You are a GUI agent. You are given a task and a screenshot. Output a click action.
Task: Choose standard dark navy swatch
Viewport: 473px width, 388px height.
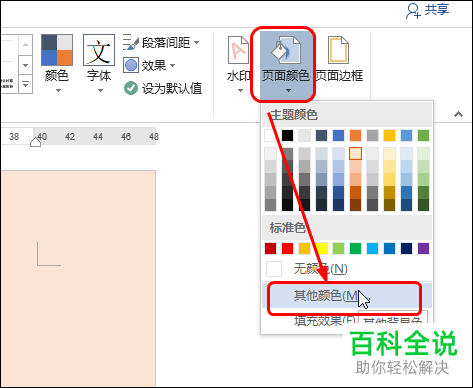point(406,248)
